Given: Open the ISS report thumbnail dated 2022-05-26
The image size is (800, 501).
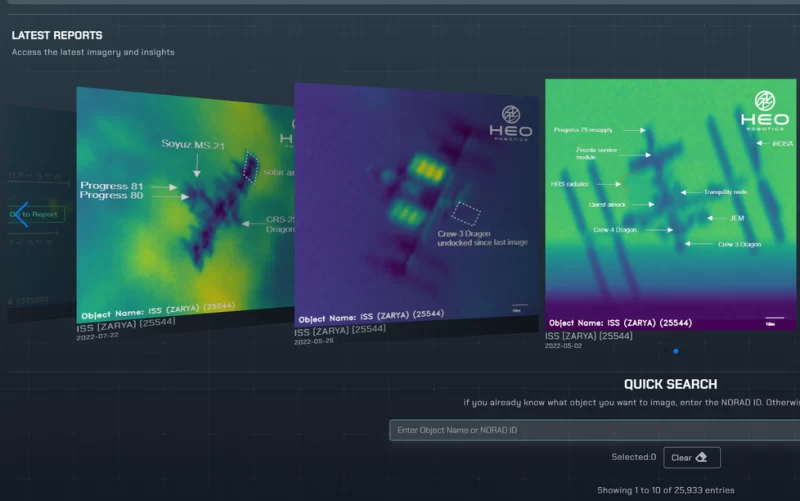Looking at the screenshot, I should point(416,204).
